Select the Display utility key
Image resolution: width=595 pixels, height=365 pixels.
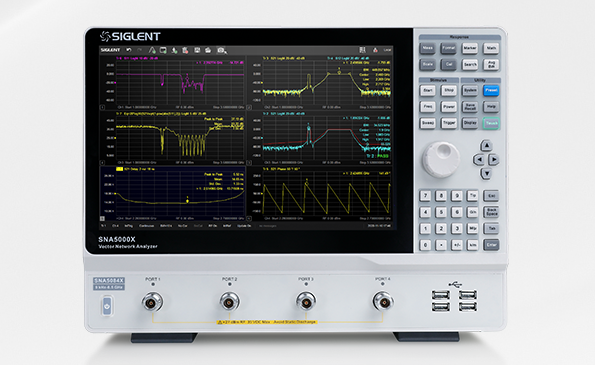coord(470,123)
